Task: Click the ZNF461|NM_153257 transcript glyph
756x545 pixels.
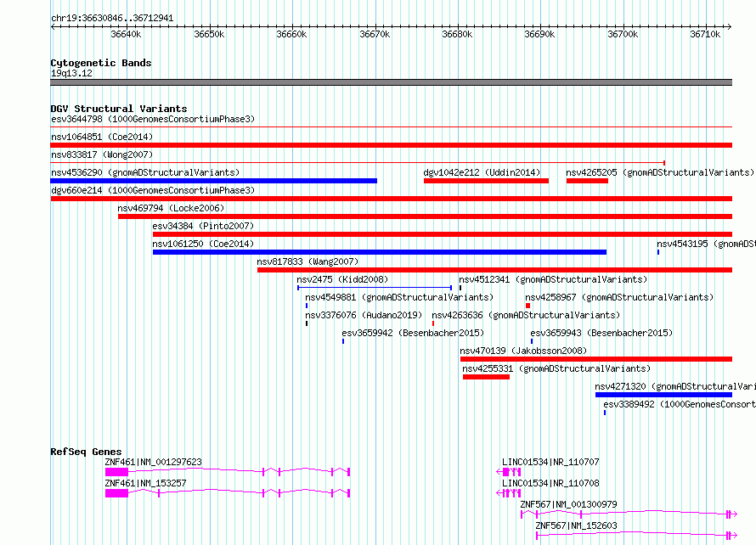Action: tap(228, 493)
